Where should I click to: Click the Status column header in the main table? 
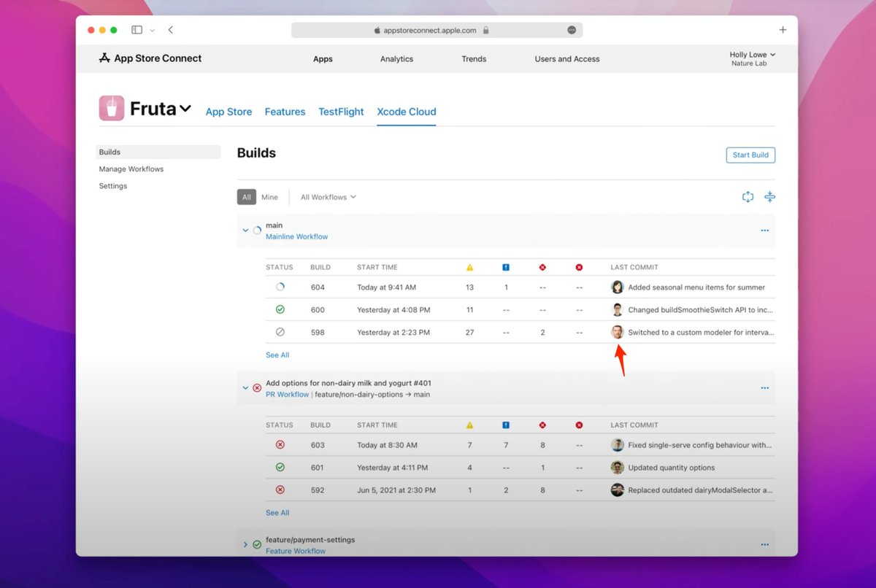(x=279, y=267)
